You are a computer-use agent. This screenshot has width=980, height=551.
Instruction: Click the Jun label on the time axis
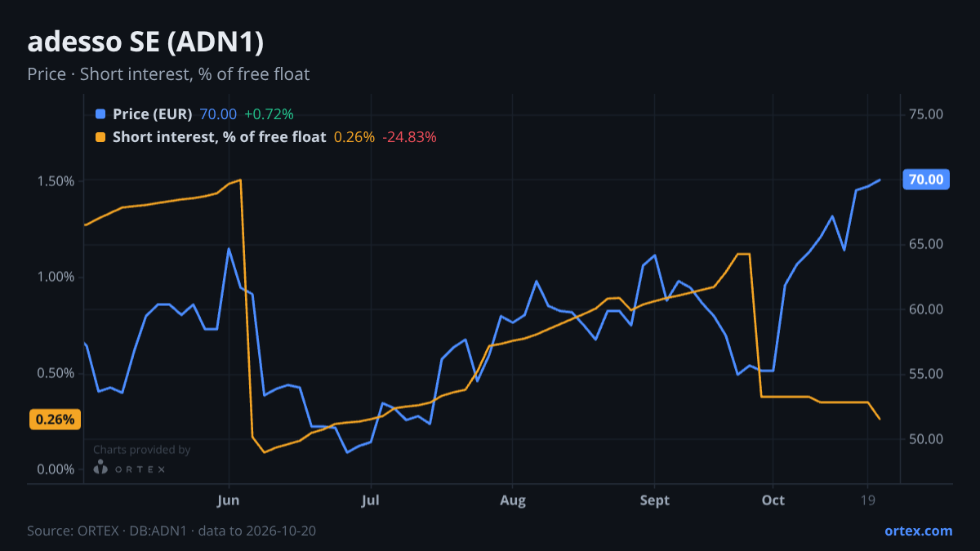click(229, 500)
